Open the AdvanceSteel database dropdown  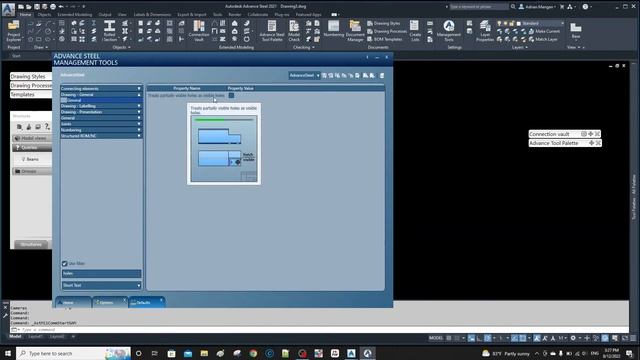(x=304, y=76)
